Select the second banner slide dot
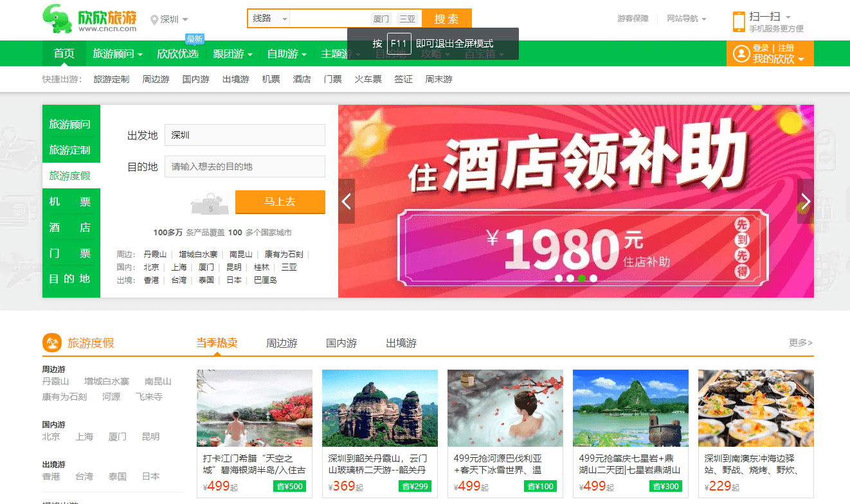850x504 pixels. point(570,278)
